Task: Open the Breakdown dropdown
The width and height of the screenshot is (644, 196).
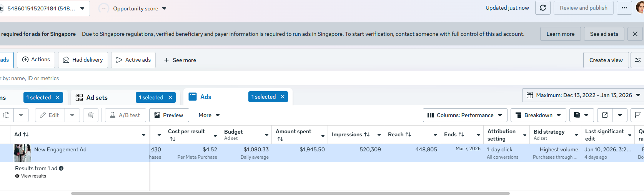Action: tap(538, 115)
